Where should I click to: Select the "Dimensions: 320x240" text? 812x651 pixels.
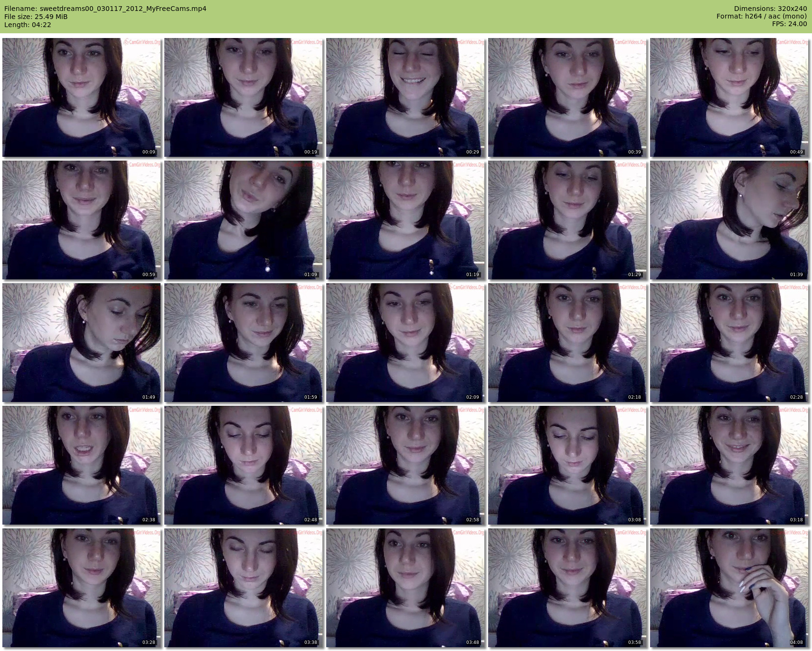(770, 9)
